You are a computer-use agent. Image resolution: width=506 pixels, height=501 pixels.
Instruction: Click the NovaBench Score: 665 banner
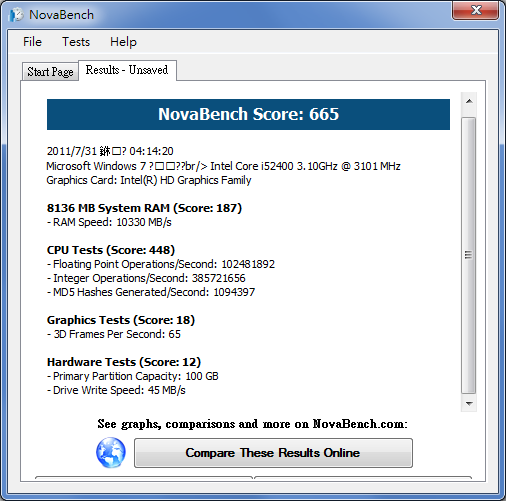248,114
